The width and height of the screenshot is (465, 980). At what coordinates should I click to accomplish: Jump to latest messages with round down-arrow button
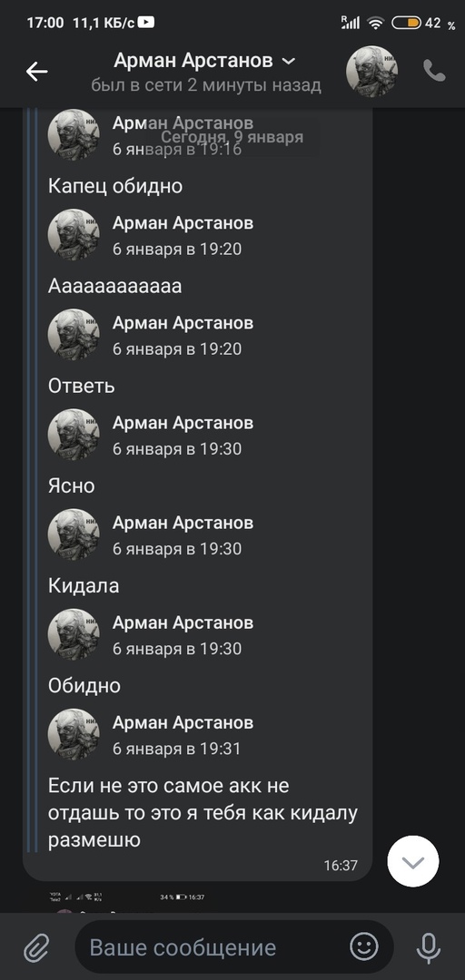coord(413,862)
